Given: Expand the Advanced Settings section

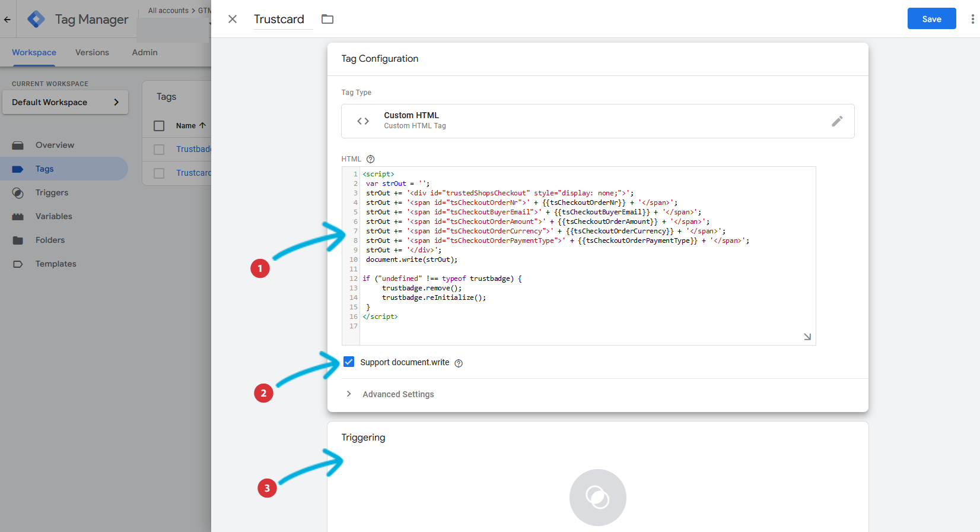Looking at the screenshot, I should click(392, 394).
